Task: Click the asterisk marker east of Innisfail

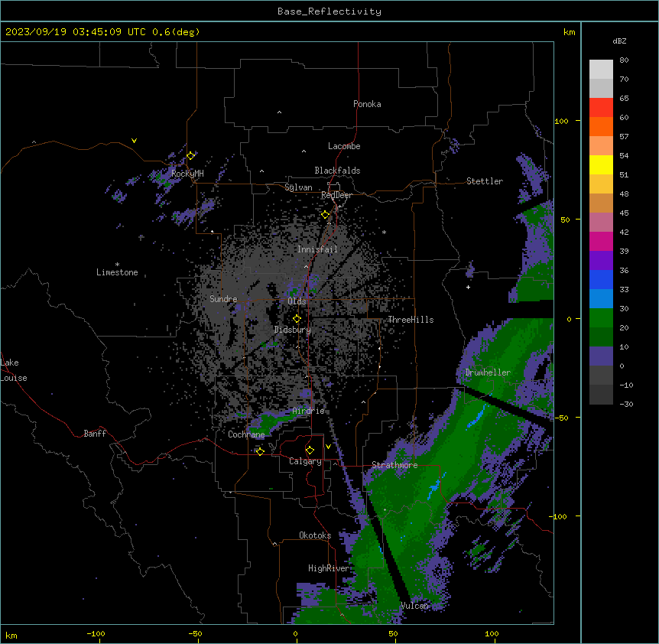Action: [x=384, y=232]
